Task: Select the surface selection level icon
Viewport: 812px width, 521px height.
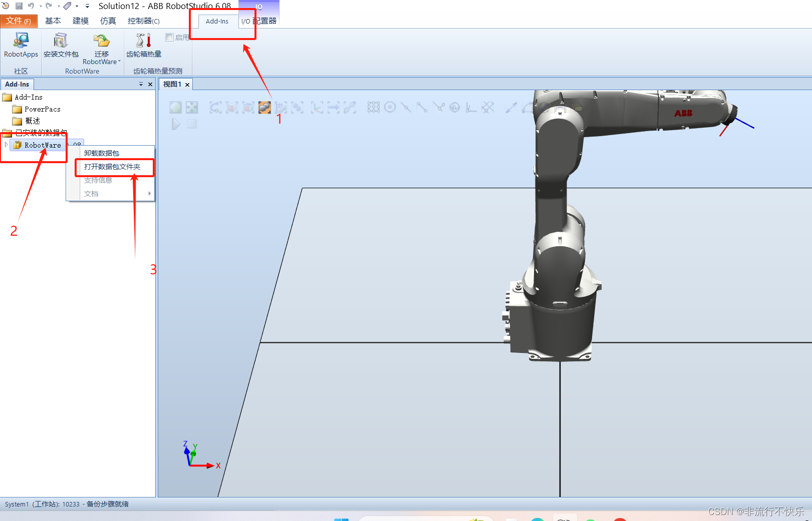Action: tap(231, 107)
